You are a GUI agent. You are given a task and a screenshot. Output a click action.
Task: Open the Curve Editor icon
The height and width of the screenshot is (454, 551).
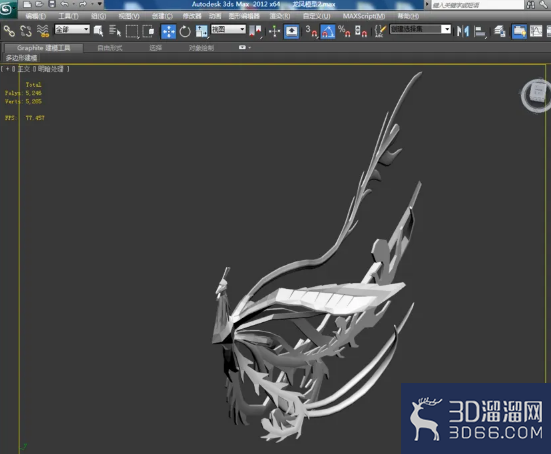[x=536, y=31]
